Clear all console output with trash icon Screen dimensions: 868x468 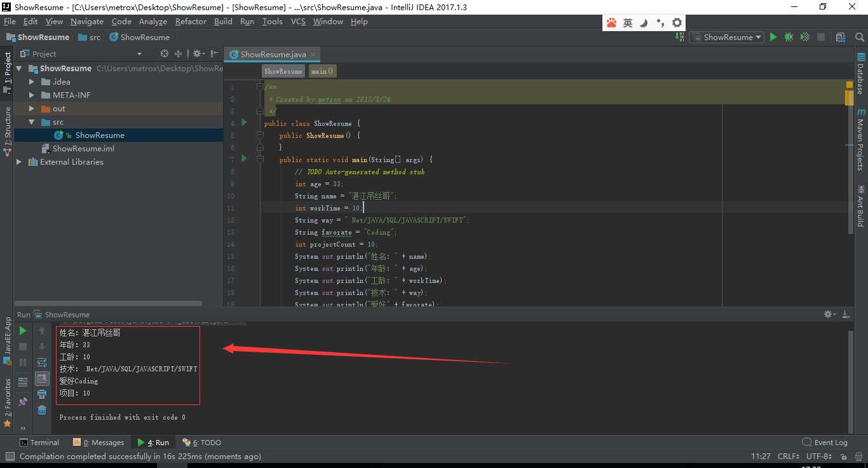42,410
